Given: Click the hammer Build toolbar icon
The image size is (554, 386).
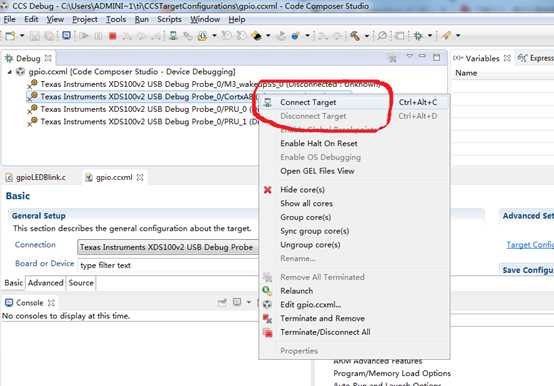Looking at the screenshot, I should click(x=355, y=36).
